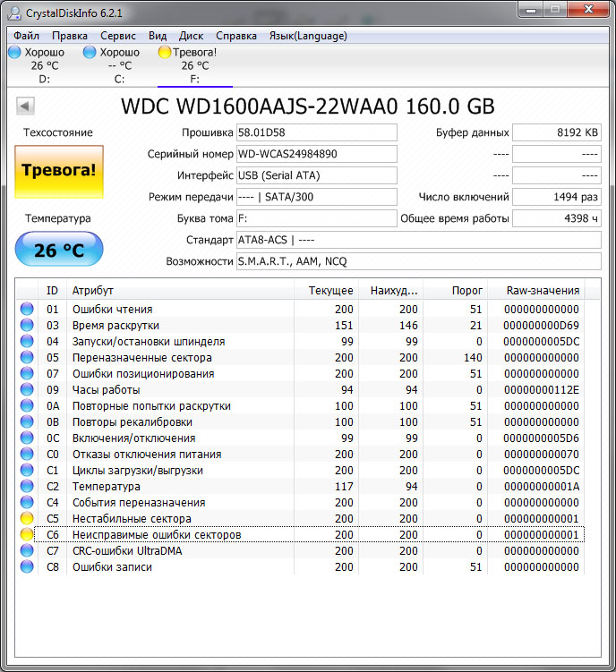Click the ID column header
Viewport: 616px width, 672px height.
pos(52,290)
